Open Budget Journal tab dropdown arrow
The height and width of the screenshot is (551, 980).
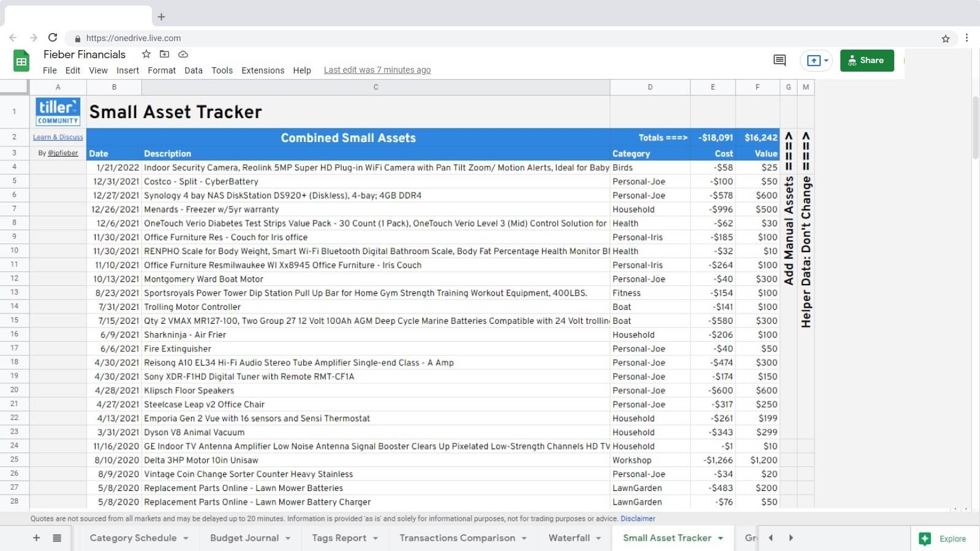288,538
